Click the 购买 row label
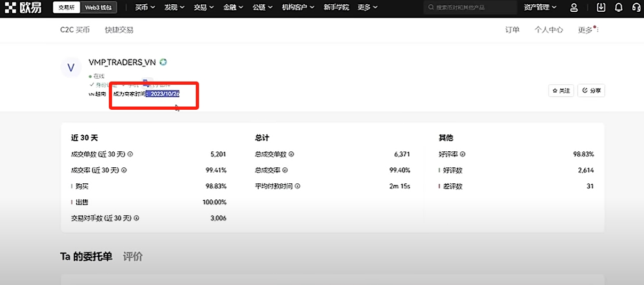644x285 pixels. pos(82,186)
